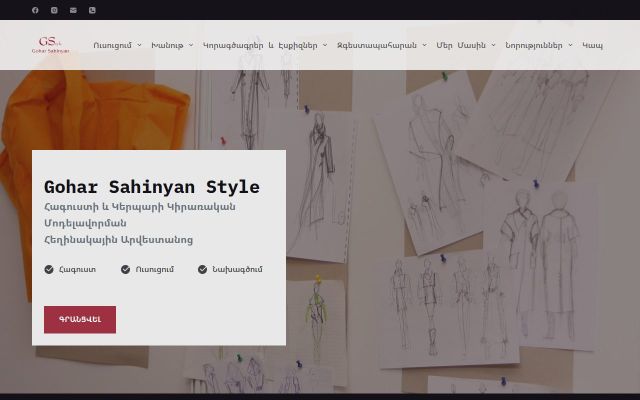Open the Instagram social icon
This screenshot has width=640, height=400.
coord(54,10)
